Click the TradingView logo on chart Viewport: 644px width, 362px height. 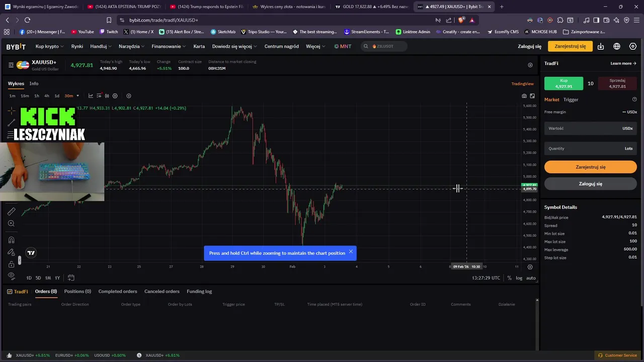[31, 253]
